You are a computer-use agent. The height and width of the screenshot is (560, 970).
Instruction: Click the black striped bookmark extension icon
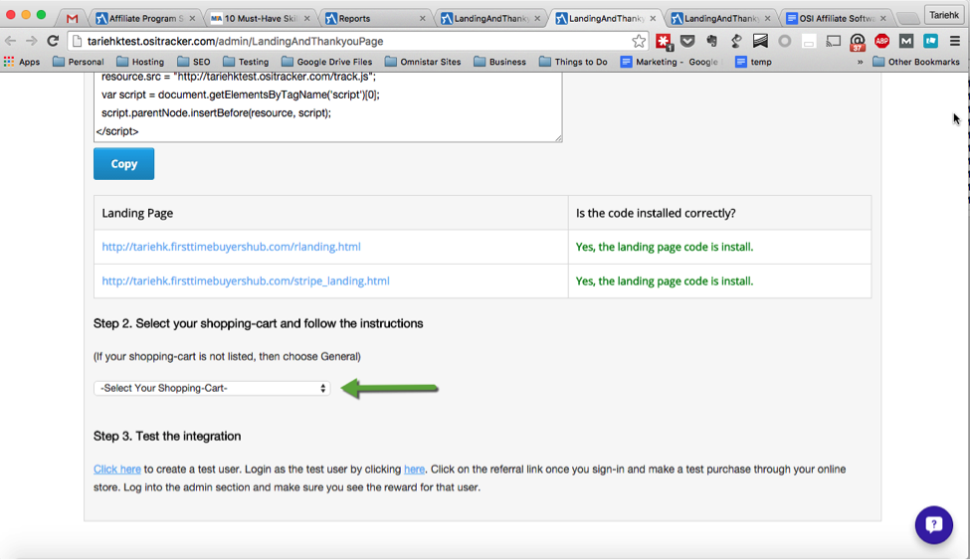pos(760,42)
